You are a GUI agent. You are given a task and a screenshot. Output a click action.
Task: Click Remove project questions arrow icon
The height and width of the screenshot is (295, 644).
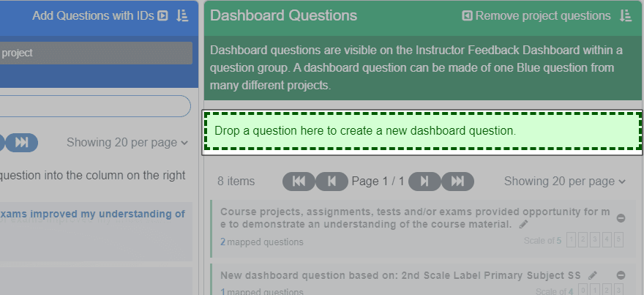(x=467, y=15)
